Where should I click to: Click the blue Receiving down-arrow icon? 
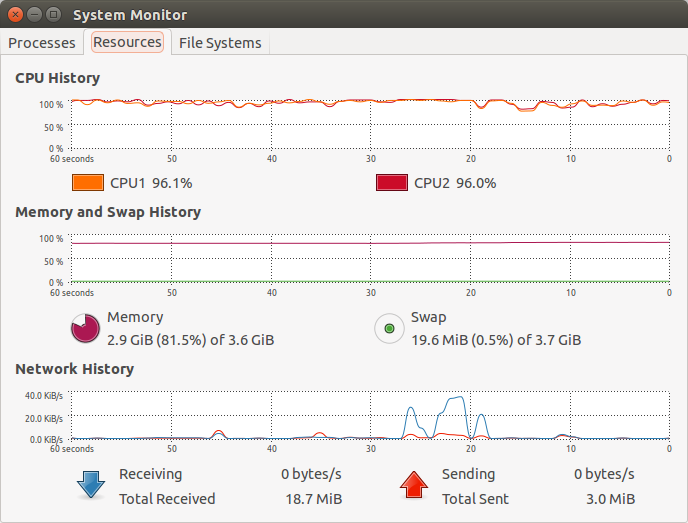pos(91,484)
